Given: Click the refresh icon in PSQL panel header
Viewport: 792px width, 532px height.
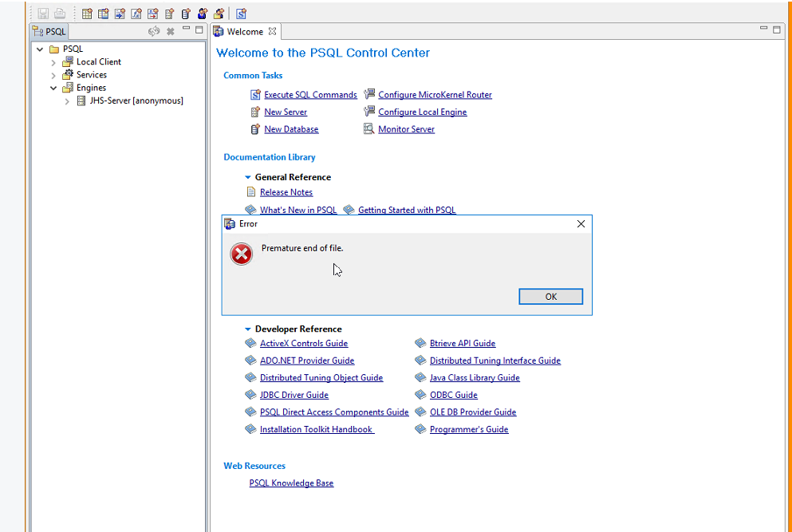Looking at the screenshot, I should (154, 31).
